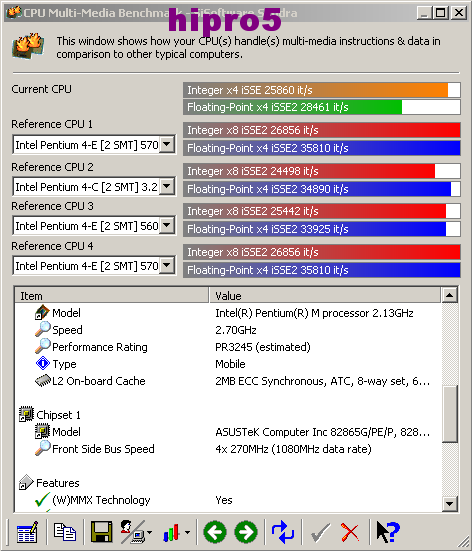Go back with green left arrow
This screenshot has width=472, height=551.
pos(215,532)
